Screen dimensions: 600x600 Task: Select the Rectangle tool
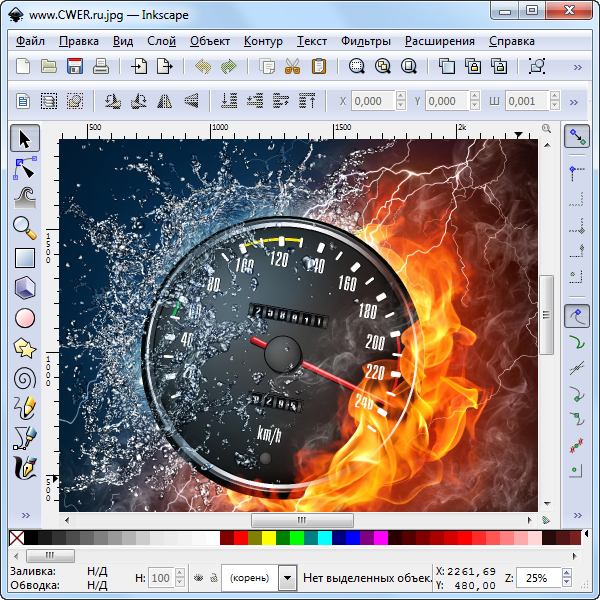(x=25, y=257)
